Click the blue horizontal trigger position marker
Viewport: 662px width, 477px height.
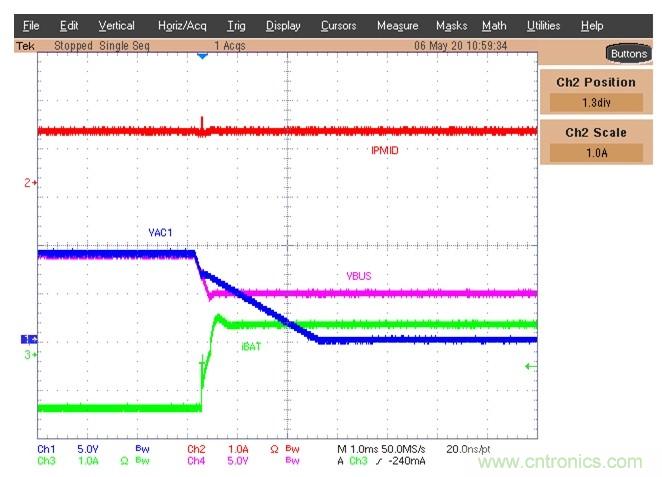click(x=202, y=56)
